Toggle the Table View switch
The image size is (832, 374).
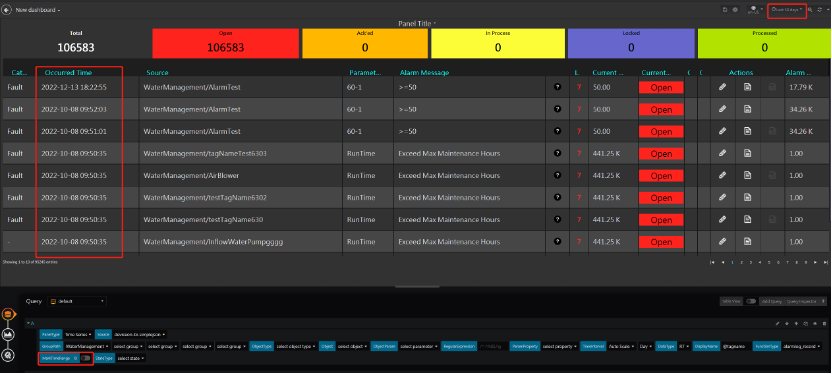click(751, 301)
